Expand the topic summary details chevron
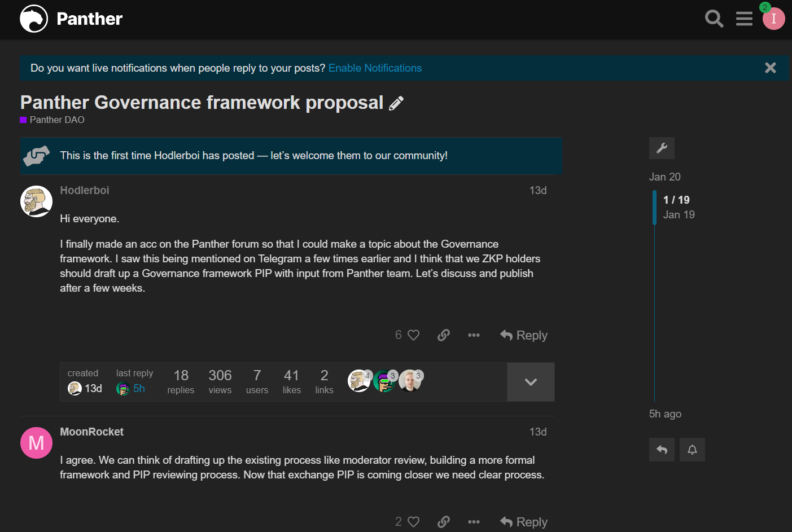This screenshot has width=792, height=532. click(531, 382)
